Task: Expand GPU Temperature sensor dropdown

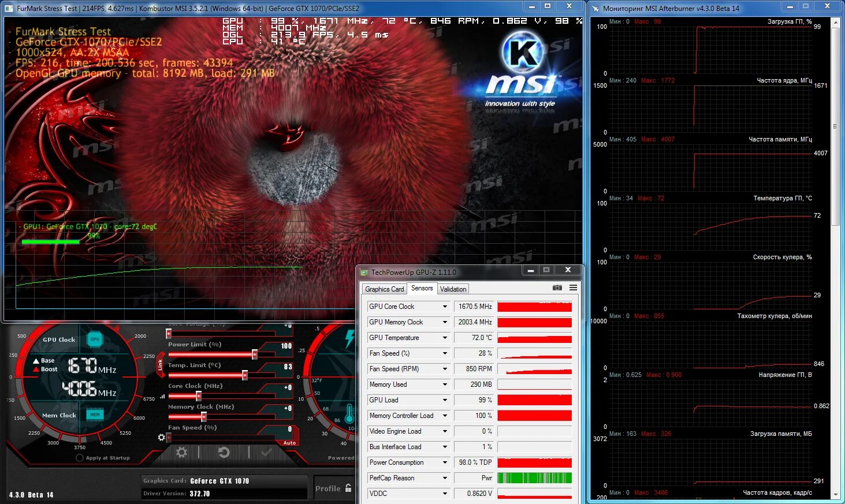Action: click(x=445, y=338)
